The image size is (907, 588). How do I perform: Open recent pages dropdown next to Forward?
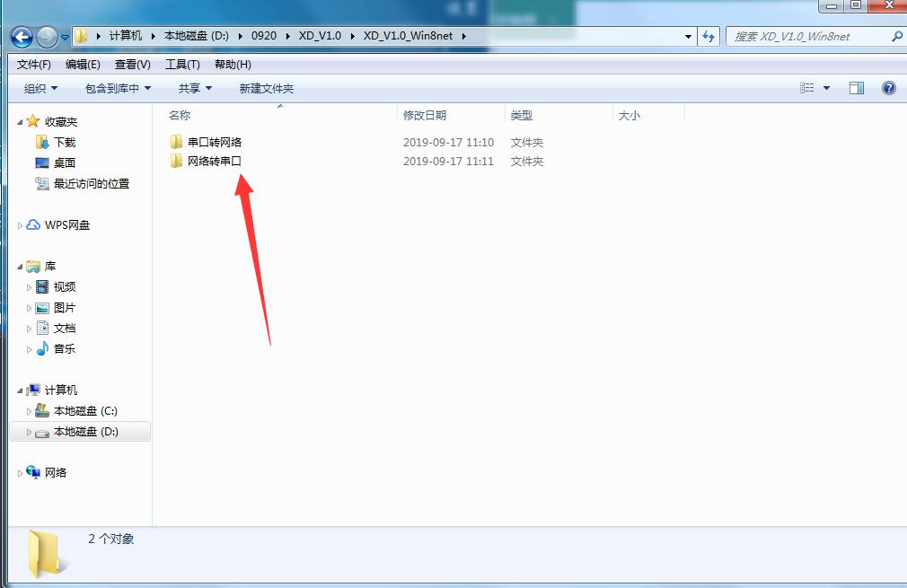(x=65, y=38)
